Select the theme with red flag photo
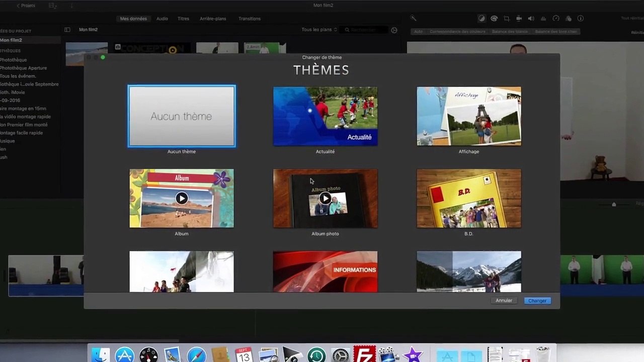This screenshot has height=362, width=644. coord(182,271)
